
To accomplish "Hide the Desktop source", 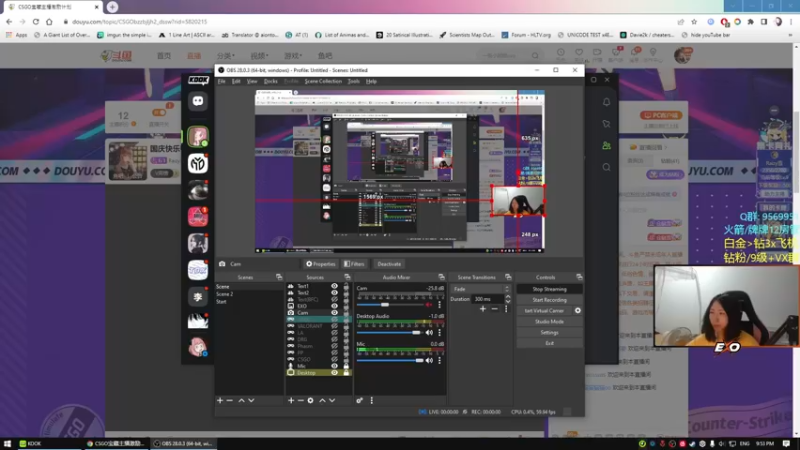I will click(x=334, y=372).
